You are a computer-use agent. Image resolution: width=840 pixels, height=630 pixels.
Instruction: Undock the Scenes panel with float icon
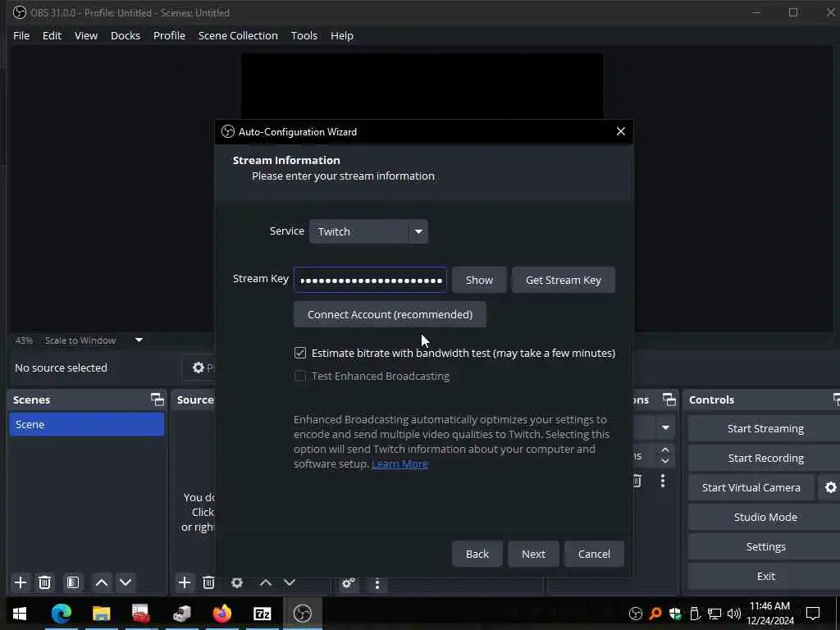pyautogui.click(x=157, y=399)
